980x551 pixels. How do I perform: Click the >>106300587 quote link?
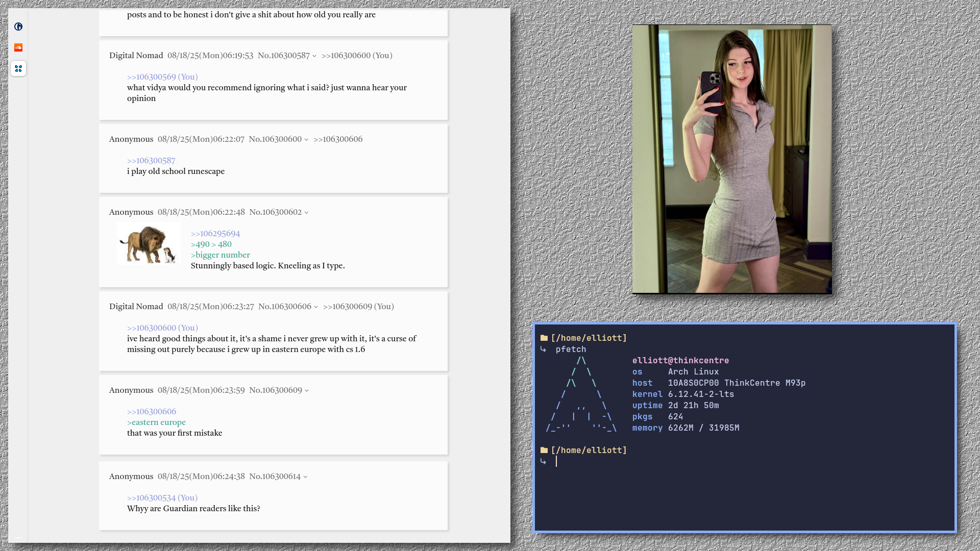(151, 161)
